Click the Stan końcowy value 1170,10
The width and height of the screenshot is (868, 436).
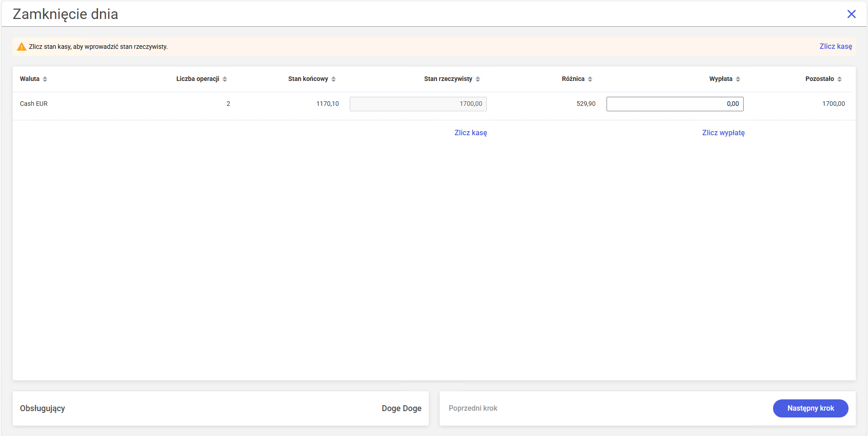pyautogui.click(x=327, y=104)
